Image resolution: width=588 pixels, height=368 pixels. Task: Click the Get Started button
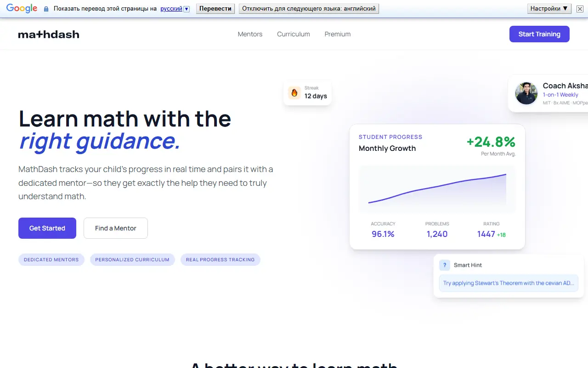[x=47, y=228]
